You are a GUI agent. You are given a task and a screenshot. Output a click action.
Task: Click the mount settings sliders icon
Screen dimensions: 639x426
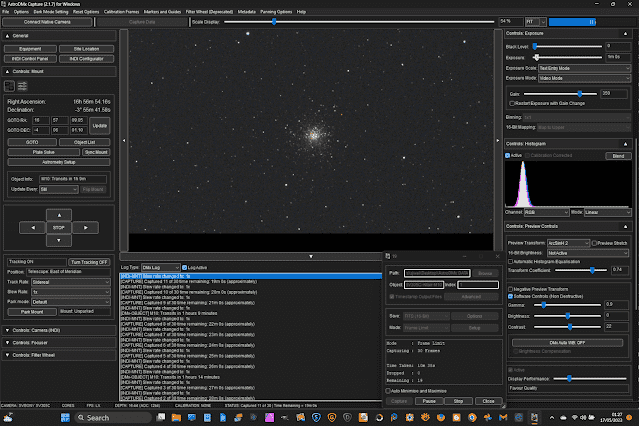pyautogui.click(x=22, y=88)
